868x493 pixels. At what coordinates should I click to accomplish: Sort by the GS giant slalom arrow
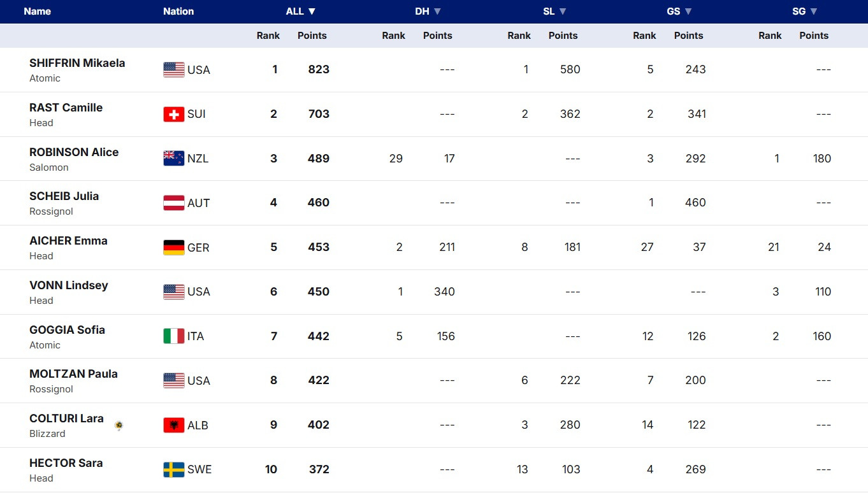click(688, 11)
